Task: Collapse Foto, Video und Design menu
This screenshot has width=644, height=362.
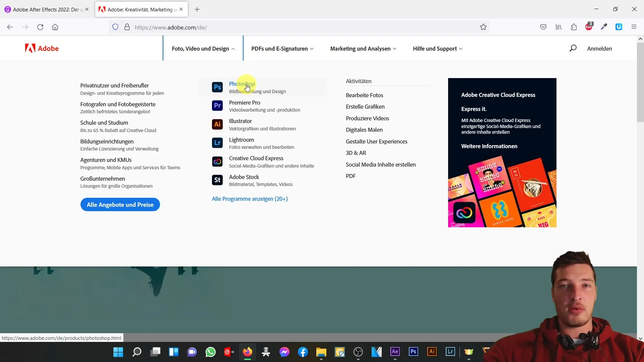Action: [203, 49]
